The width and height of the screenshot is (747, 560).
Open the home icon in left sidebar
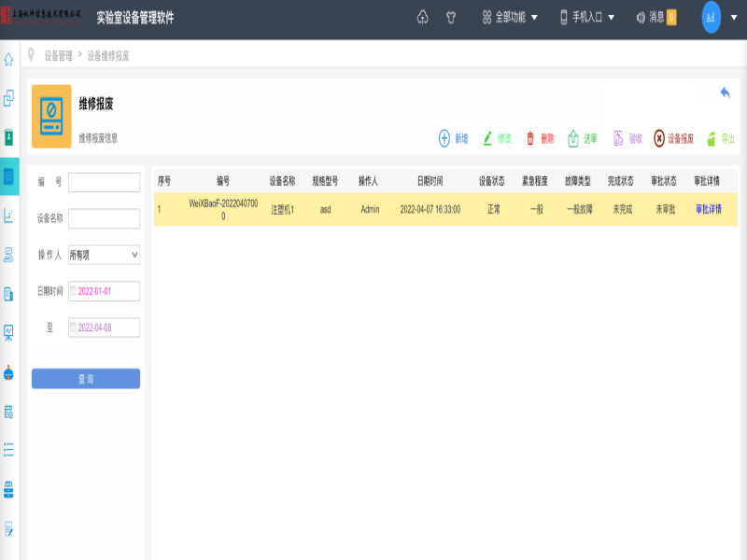[x=9, y=60]
